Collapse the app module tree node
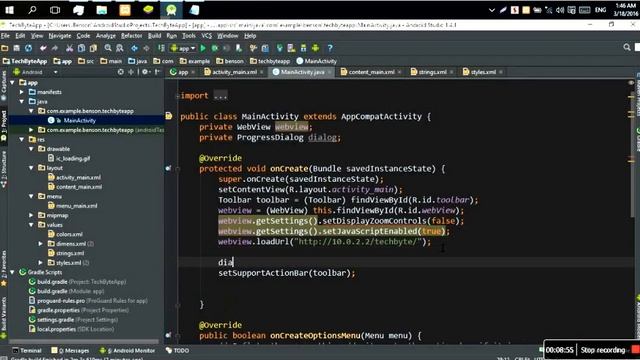 (x=13, y=82)
